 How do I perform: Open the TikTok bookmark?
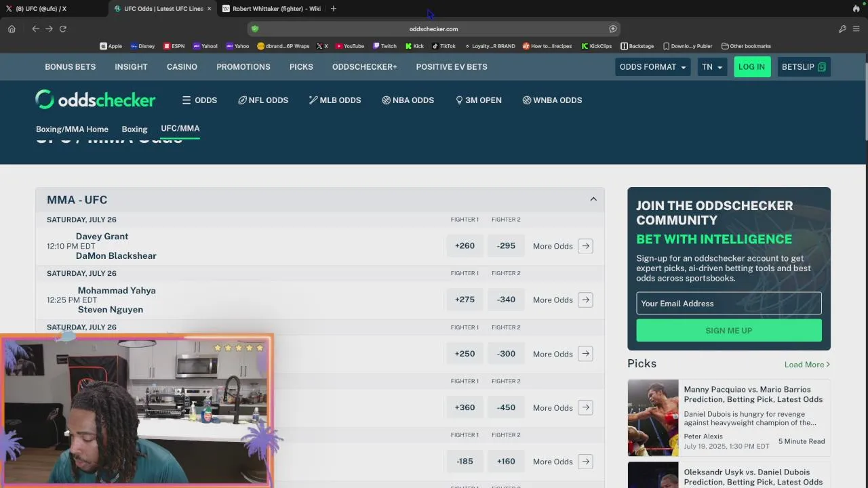(444, 46)
